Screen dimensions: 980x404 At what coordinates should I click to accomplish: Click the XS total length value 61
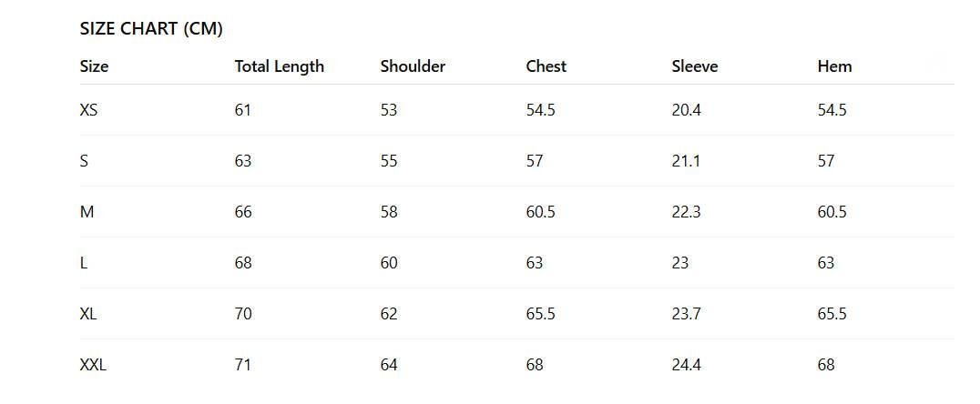point(242,110)
